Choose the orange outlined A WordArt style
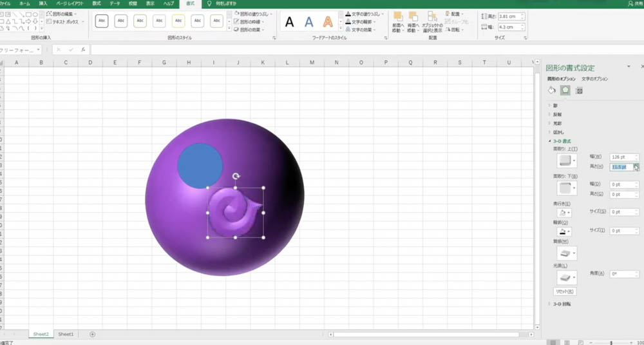 [x=328, y=21]
